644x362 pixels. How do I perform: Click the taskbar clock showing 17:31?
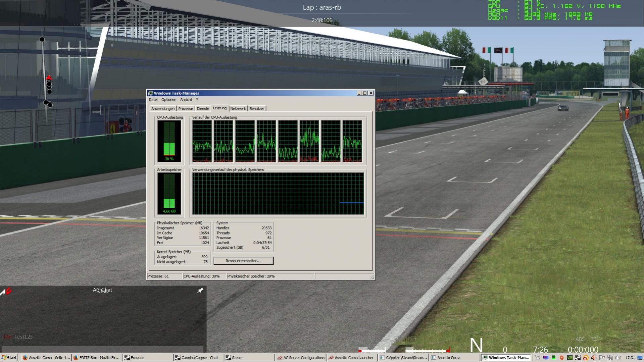[630, 358]
